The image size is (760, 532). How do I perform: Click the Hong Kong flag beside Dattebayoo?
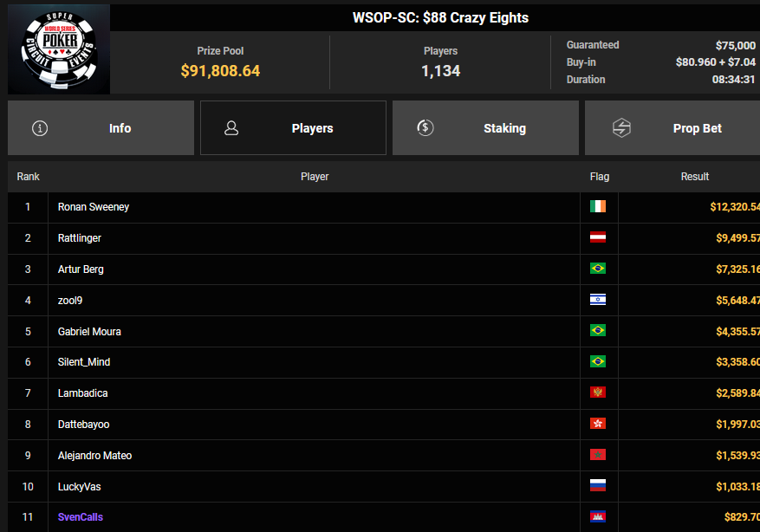pos(598,424)
